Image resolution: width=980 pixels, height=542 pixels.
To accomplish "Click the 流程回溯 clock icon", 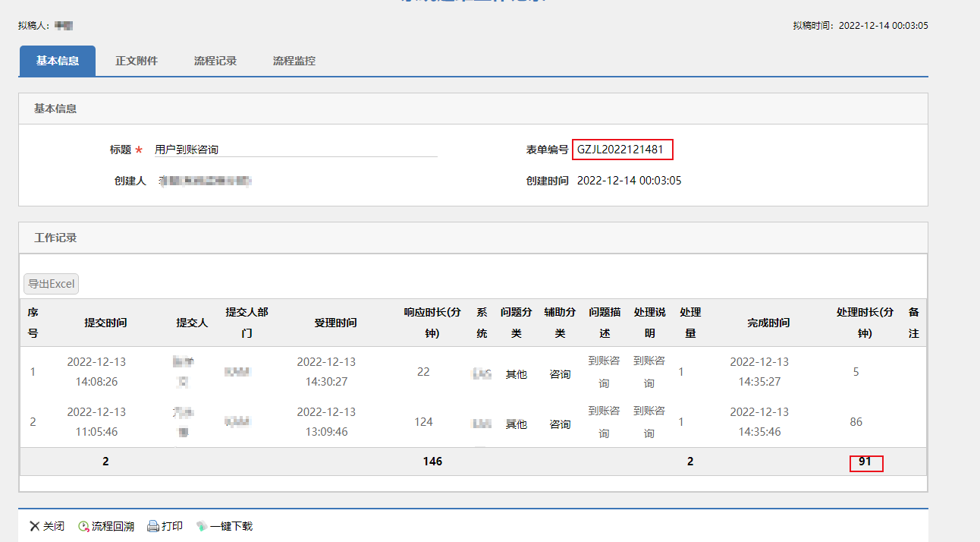I will click(x=83, y=526).
